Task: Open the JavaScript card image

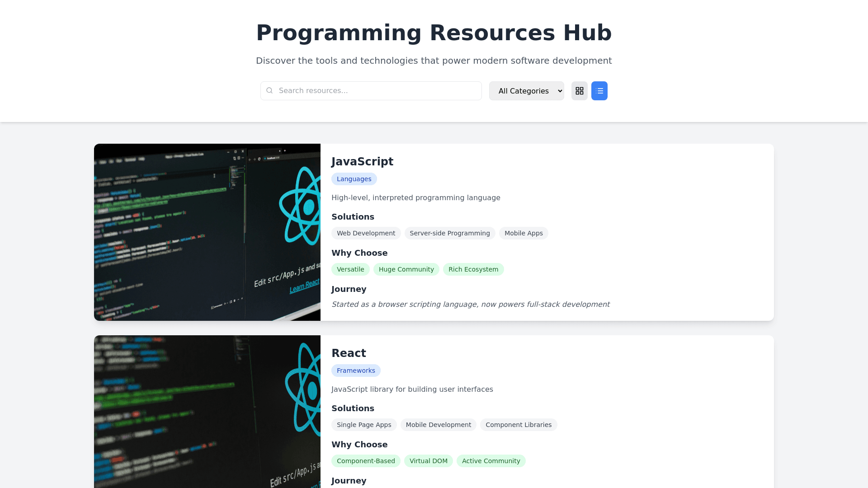Action: (x=207, y=232)
